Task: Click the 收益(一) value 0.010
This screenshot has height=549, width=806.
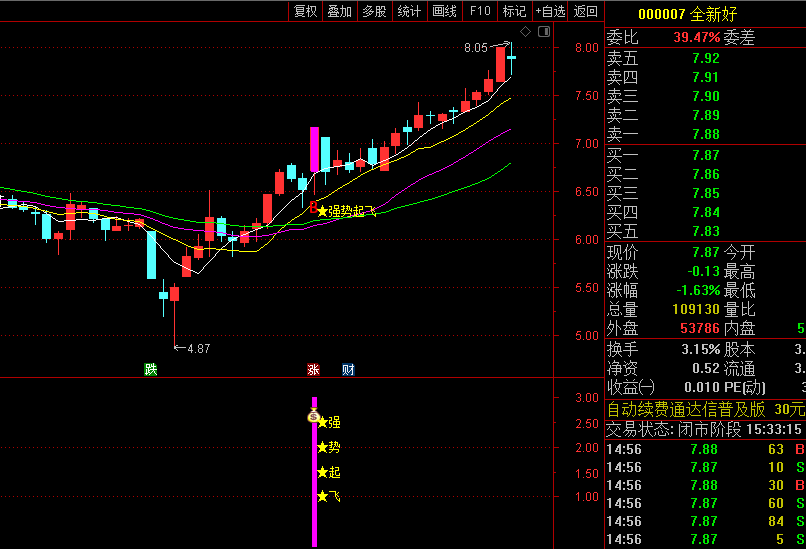Action: (x=702, y=387)
